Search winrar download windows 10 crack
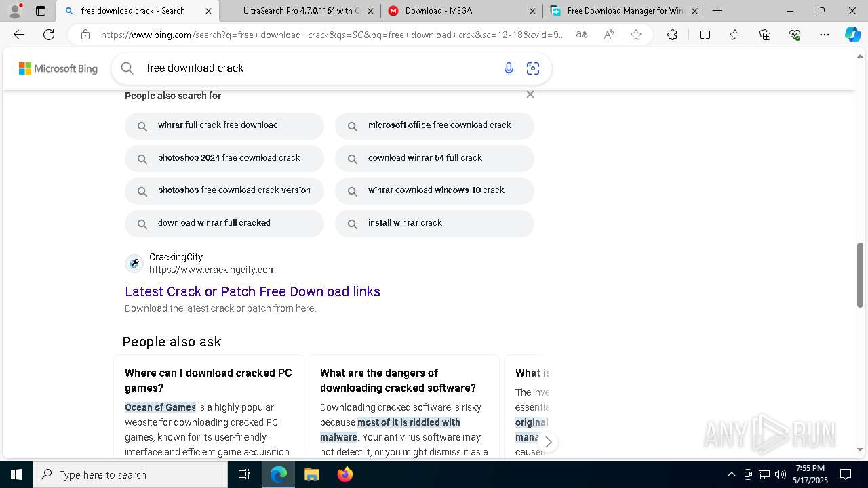This screenshot has width=868, height=488. (x=435, y=190)
